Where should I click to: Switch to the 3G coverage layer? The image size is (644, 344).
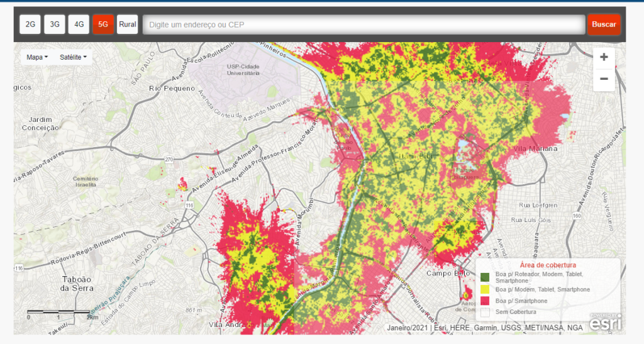[55, 25]
